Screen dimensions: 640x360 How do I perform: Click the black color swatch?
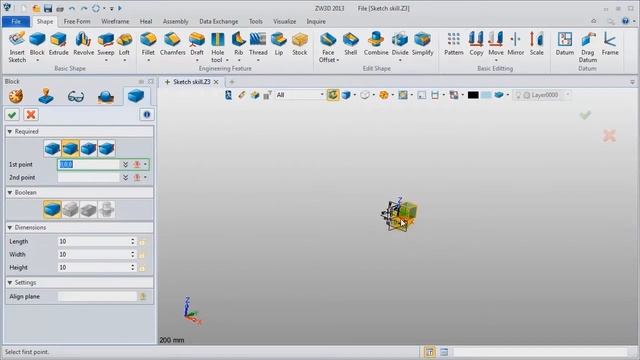point(473,95)
